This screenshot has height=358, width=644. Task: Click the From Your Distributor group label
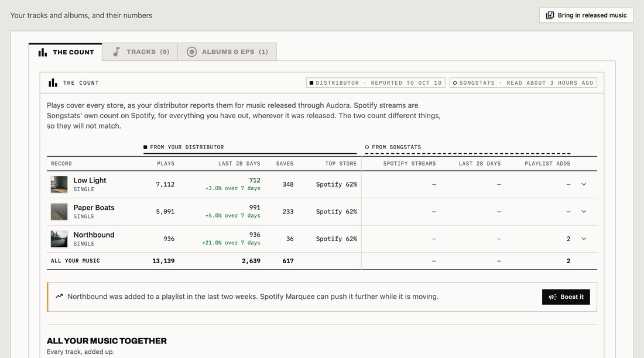[187, 147]
